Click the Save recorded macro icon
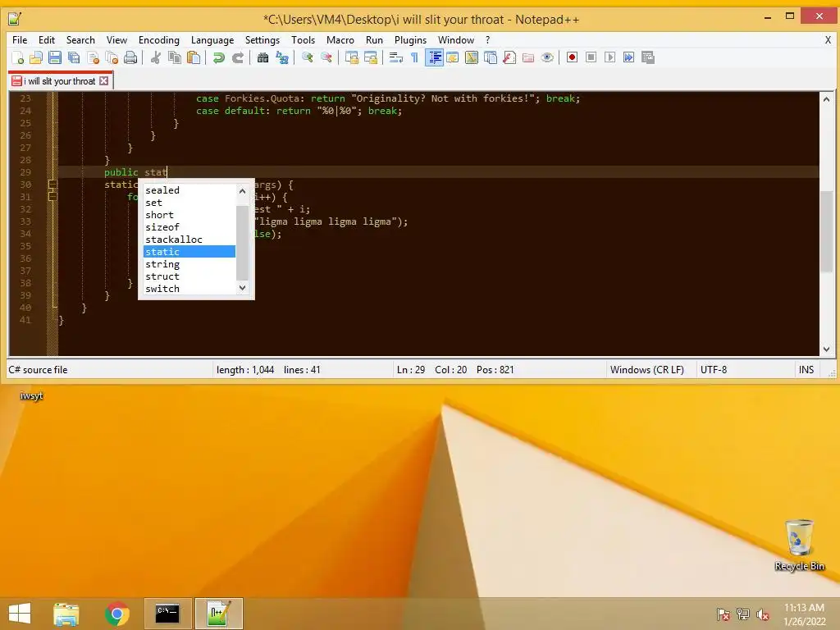Viewport: 840px width, 630px height. click(648, 57)
